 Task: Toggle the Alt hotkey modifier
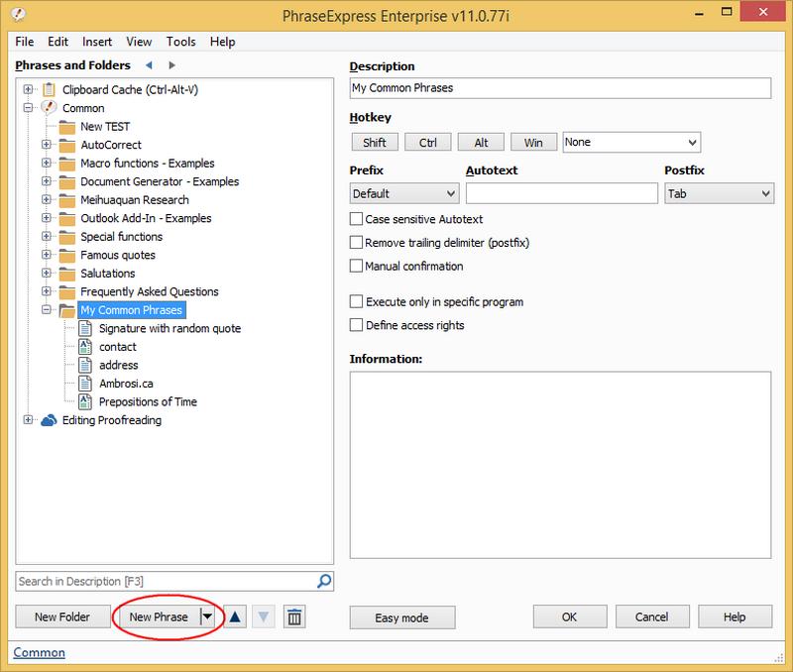(x=481, y=143)
